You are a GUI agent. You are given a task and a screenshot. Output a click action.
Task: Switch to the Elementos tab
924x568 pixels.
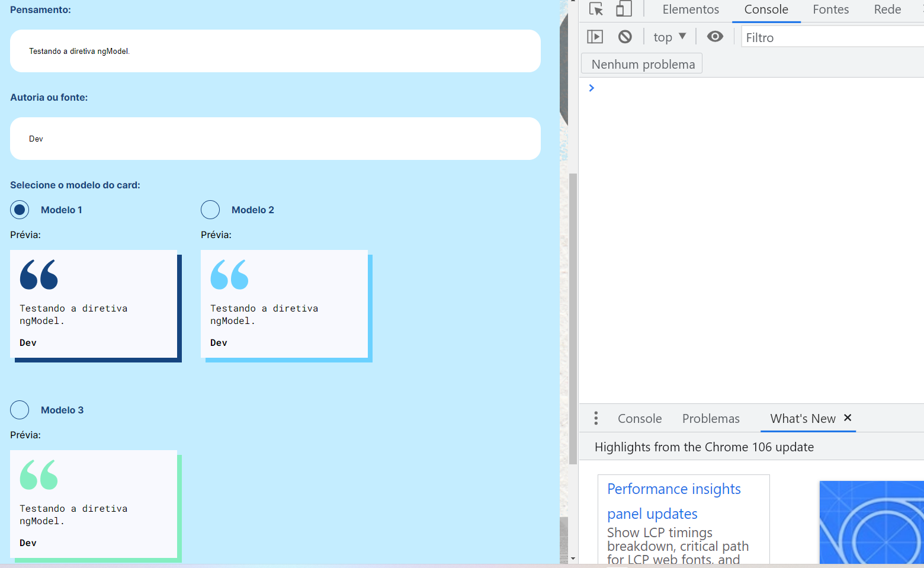(x=691, y=9)
